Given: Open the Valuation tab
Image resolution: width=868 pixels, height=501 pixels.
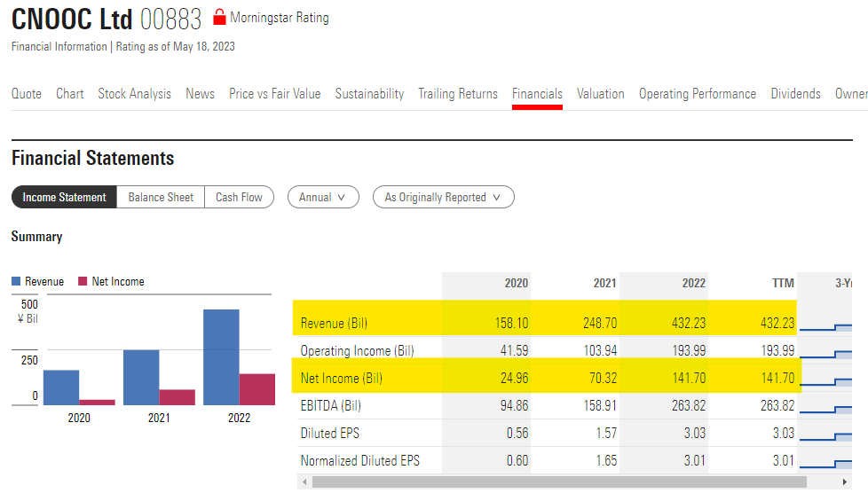Looking at the screenshot, I should [x=601, y=93].
